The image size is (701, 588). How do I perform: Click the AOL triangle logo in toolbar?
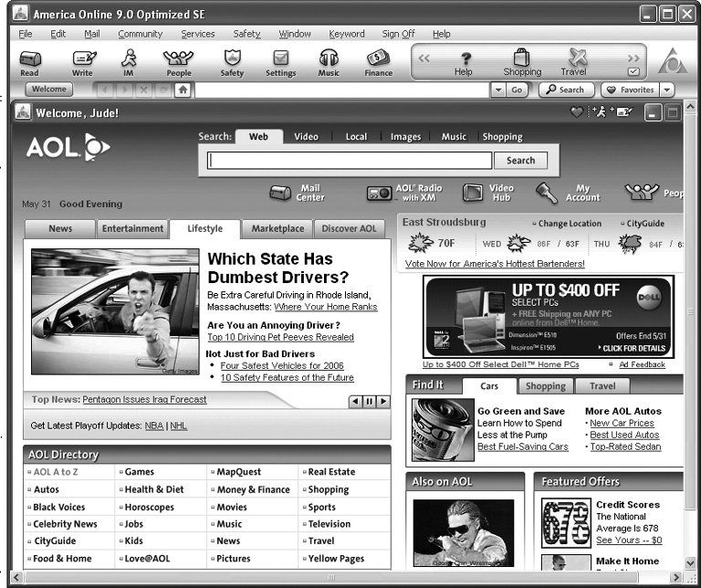[x=673, y=61]
